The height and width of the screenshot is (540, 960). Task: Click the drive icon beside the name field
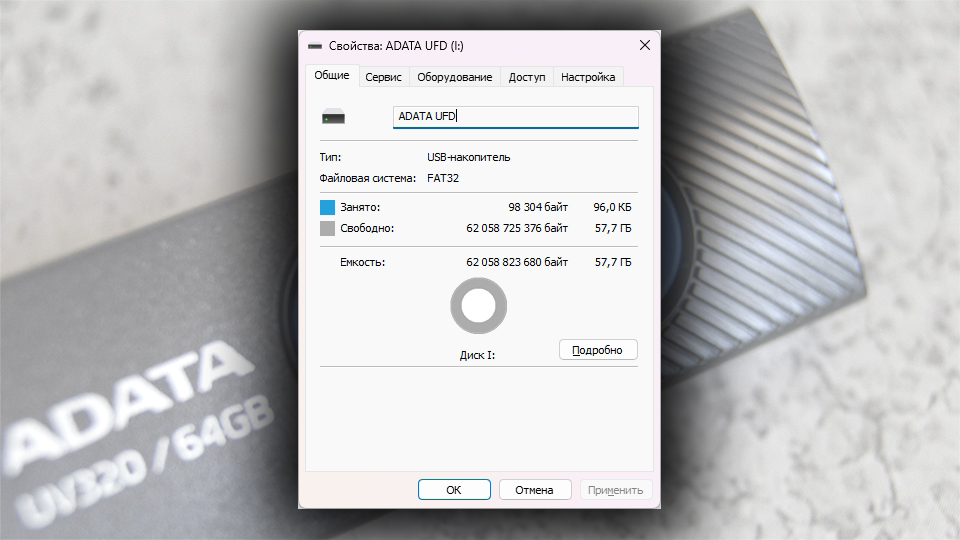point(334,116)
